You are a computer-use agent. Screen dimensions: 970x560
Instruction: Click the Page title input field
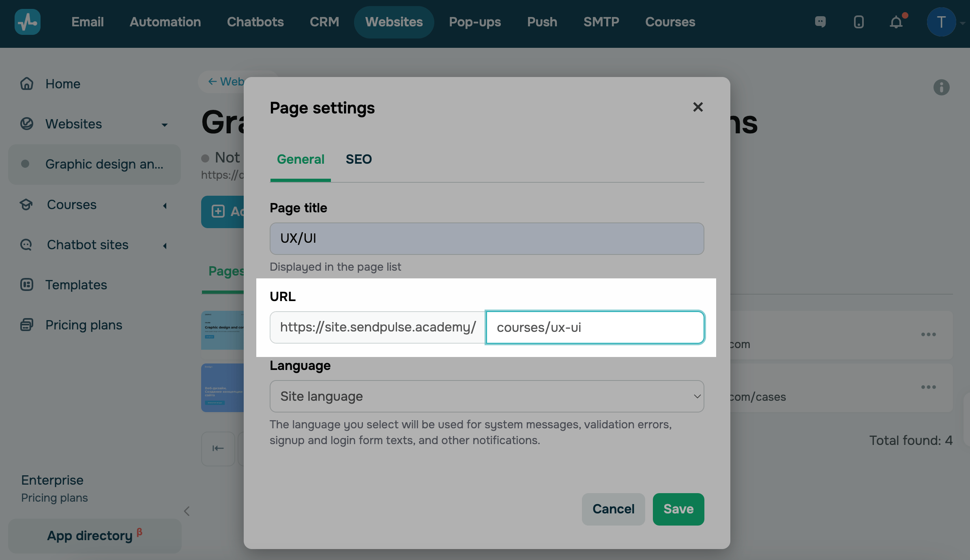coord(487,239)
